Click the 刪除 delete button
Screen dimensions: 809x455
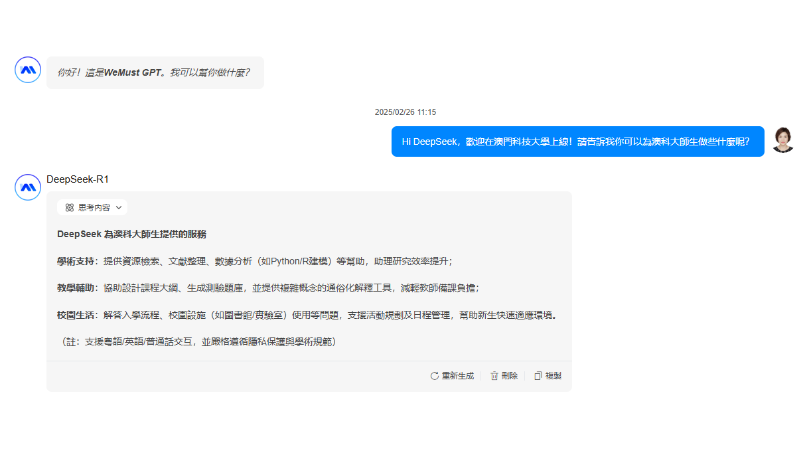pos(504,376)
